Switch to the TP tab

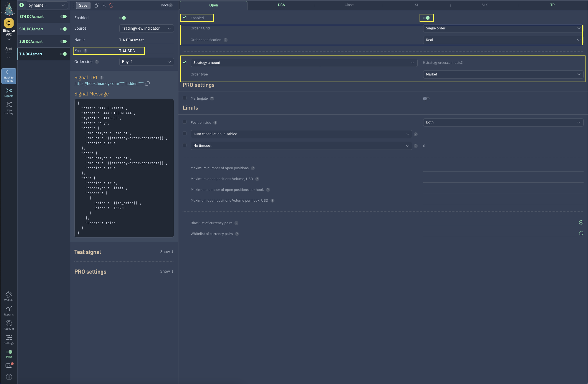[x=552, y=5]
